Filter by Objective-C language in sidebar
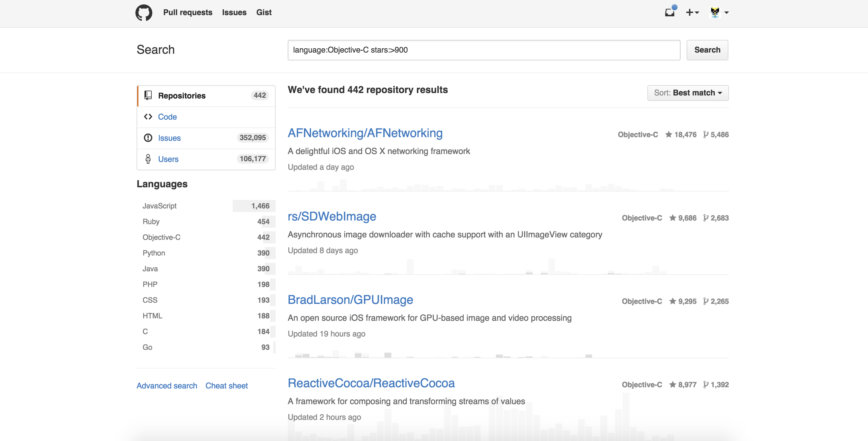868x441 pixels. click(206, 237)
